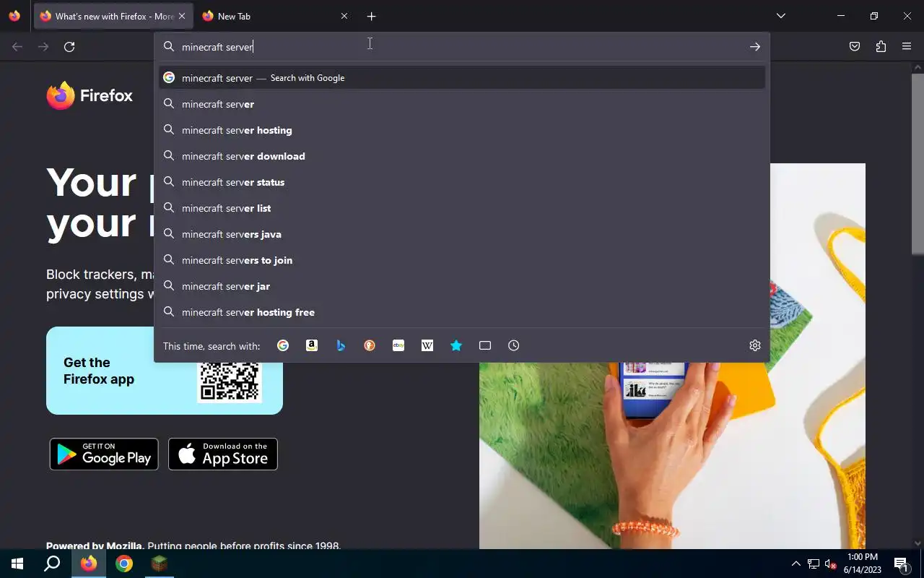Open Chrome from the taskbar
The height and width of the screenshot is (578, 924).
pos(124,564)
